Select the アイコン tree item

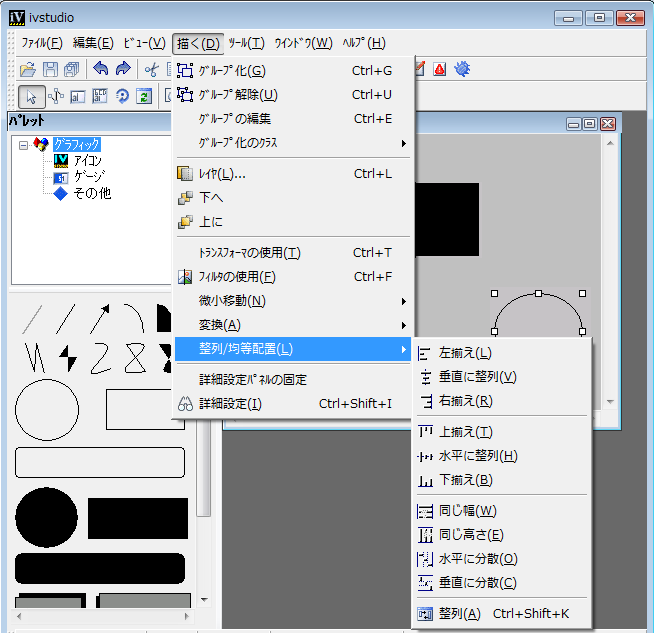pos(87,161)
